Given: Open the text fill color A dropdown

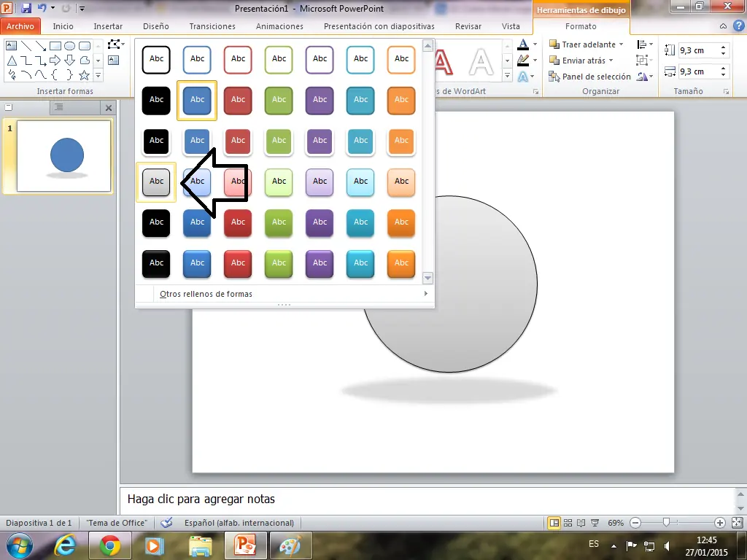Looking at the screenshot, I should point(535,44).
